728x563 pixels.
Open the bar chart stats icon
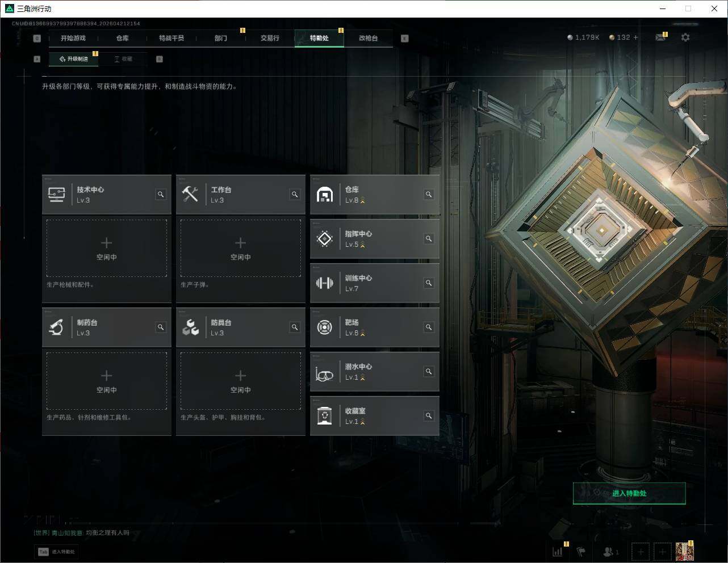(x=558, y=551)
